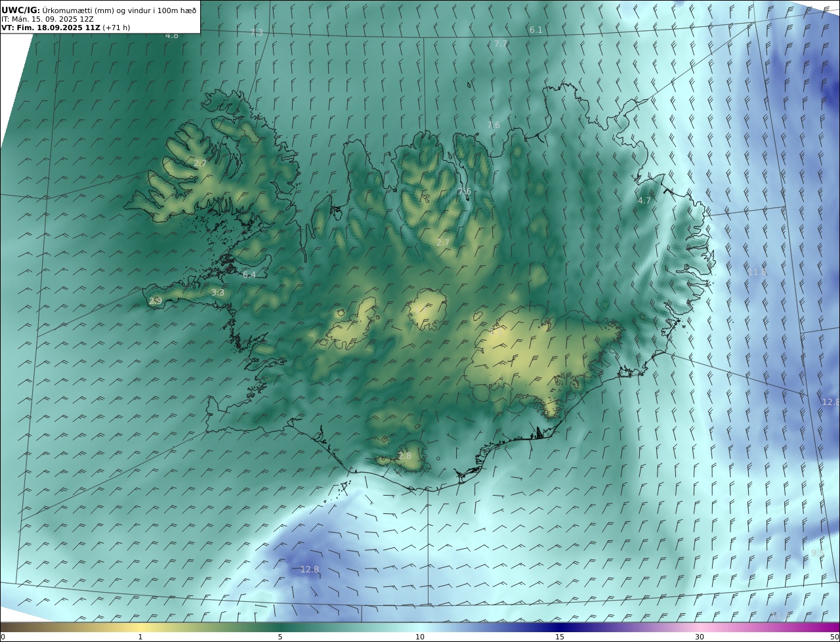Viewport: 840px width, 642px height.
Task: Click the 2.7 label on the Westfjords peninsula
Action: coord(200,163)
